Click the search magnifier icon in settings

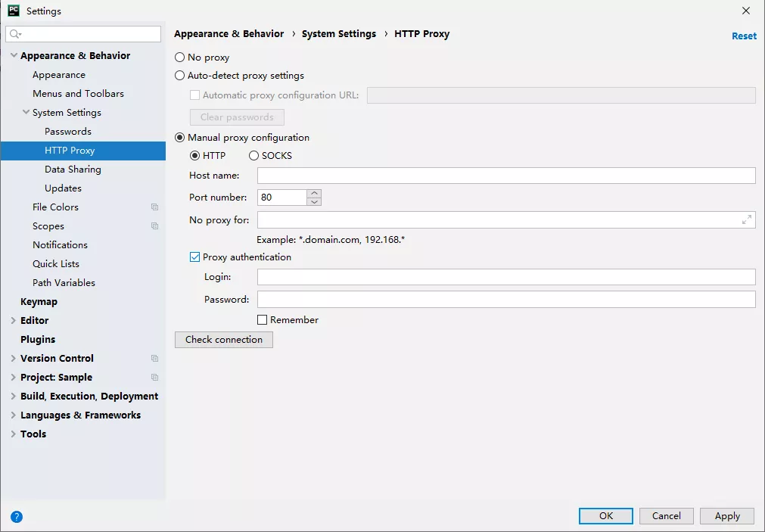[x=15, y=34]
